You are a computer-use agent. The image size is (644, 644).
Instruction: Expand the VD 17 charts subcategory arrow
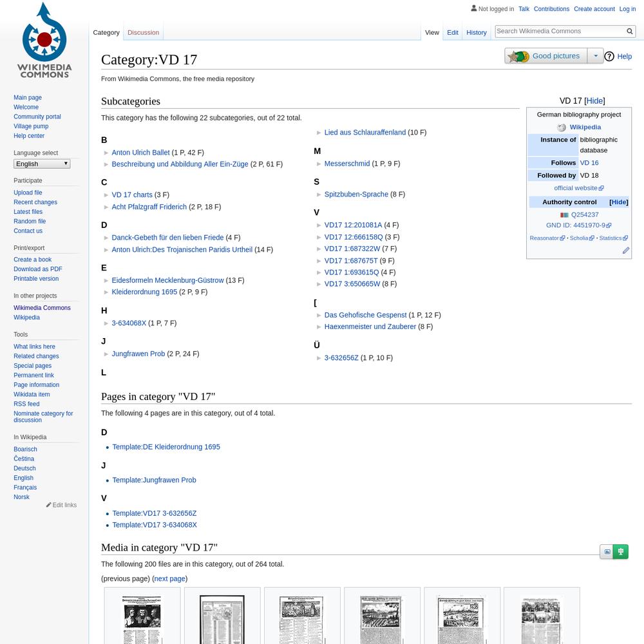pyautogui.click(x=106, y=195)
